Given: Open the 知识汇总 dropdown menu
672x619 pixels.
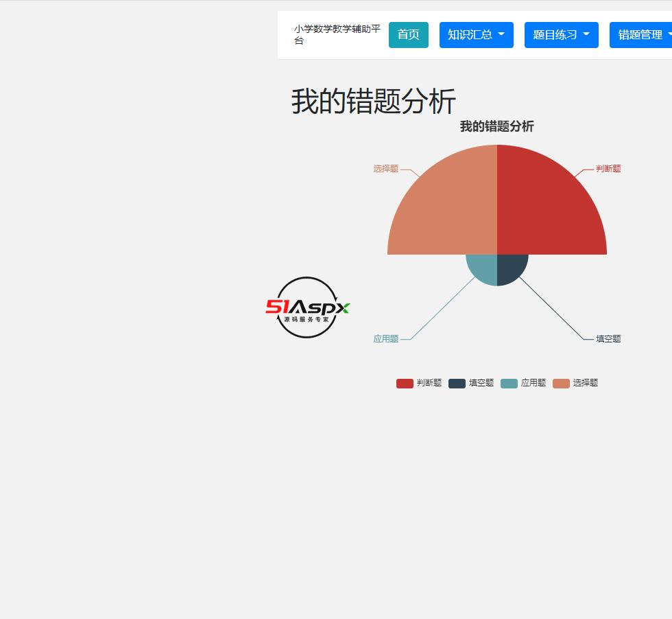Looking at the screenshot, I should pos(476,34).
